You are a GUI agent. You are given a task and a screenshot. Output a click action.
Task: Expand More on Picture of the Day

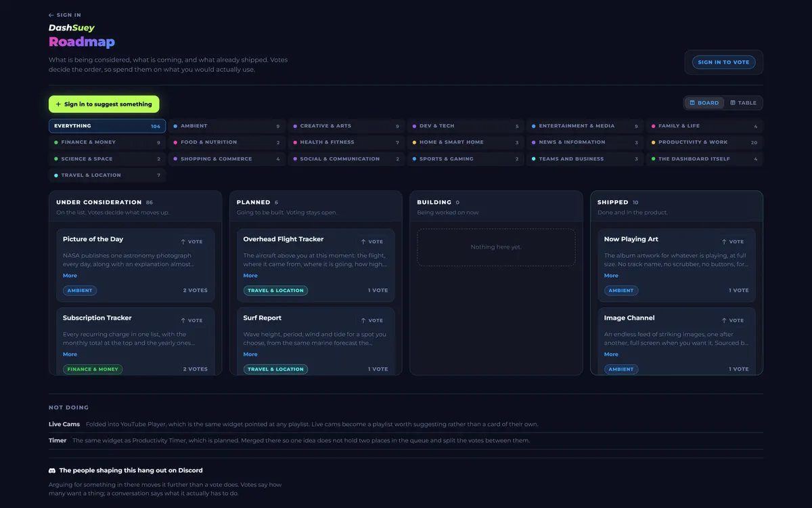tap(70, 276)
